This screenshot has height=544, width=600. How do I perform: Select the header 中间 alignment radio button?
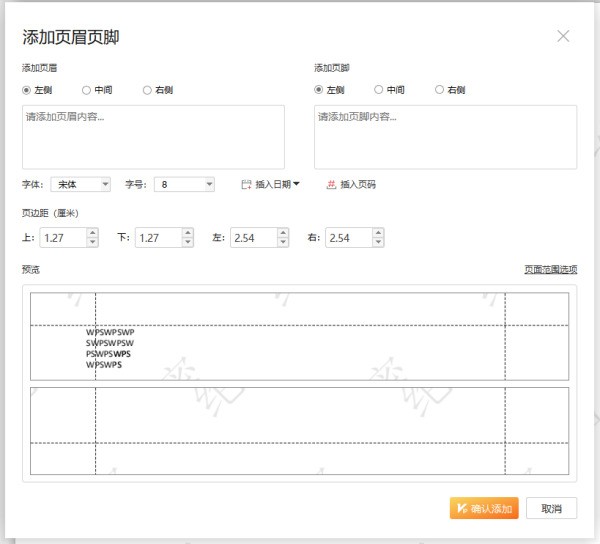87,90
